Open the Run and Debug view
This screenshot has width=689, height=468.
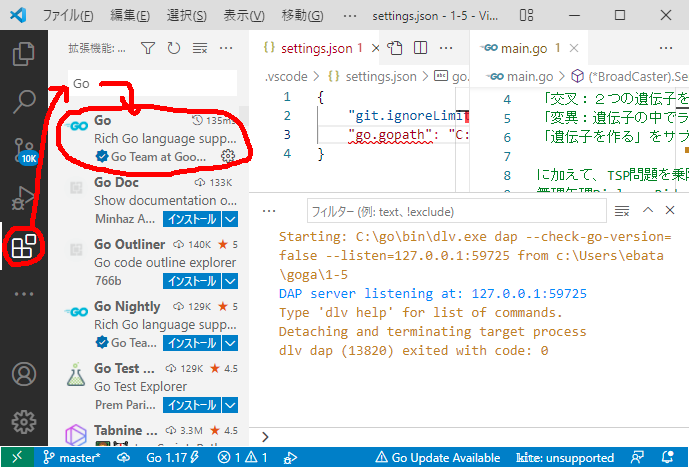point(23,199)
